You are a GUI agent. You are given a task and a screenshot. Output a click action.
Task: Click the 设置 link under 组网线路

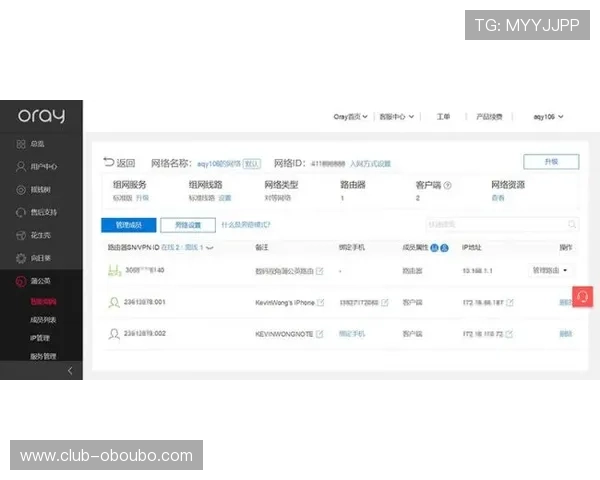pyautogui.click(x=225, y=198)
